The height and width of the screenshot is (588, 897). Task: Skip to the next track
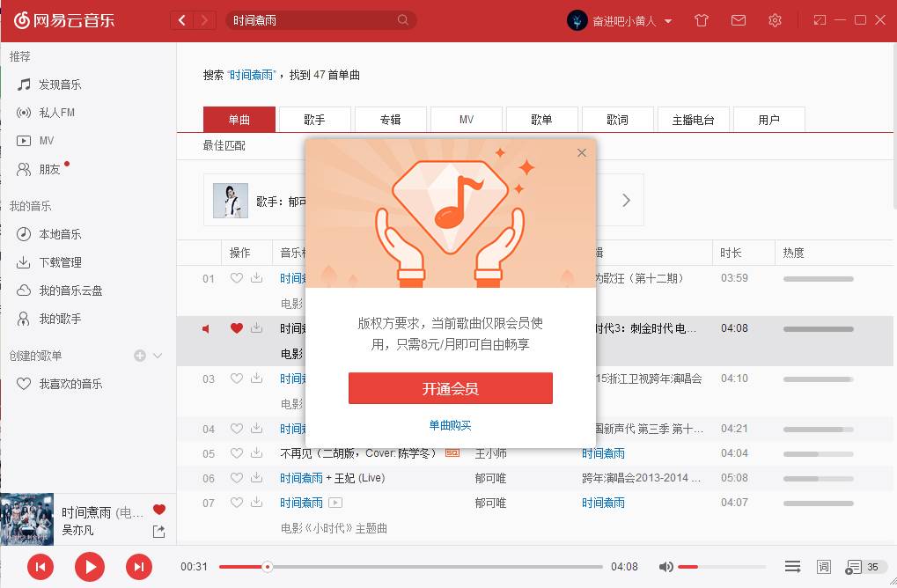[139, 567]
